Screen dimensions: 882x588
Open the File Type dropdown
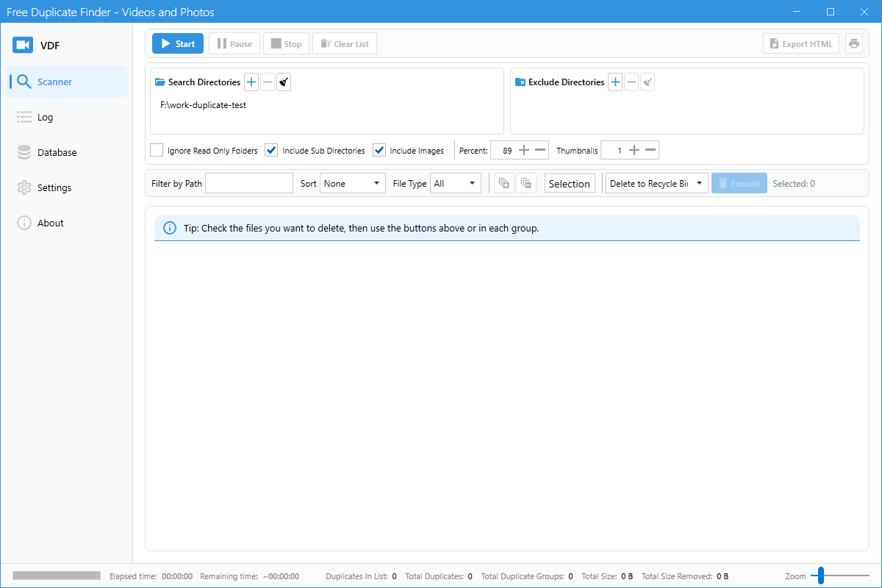[456, 184]
